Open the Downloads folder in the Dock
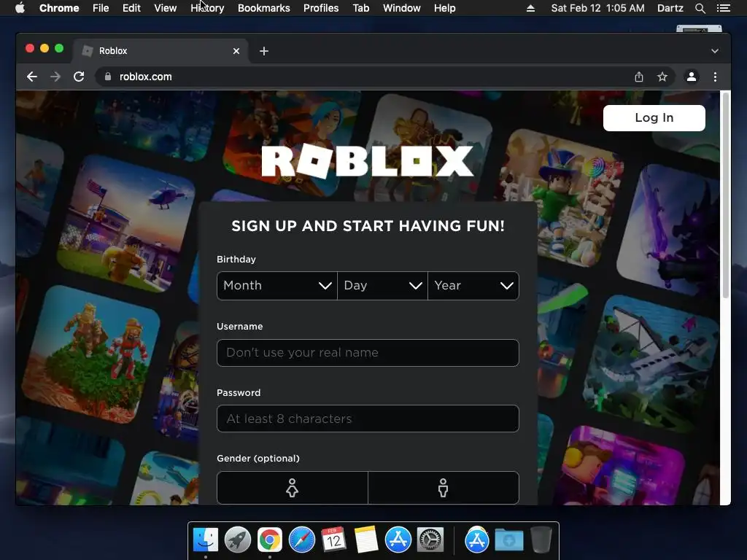This screenshot has width=747, height=560. (x=508, y=540)
